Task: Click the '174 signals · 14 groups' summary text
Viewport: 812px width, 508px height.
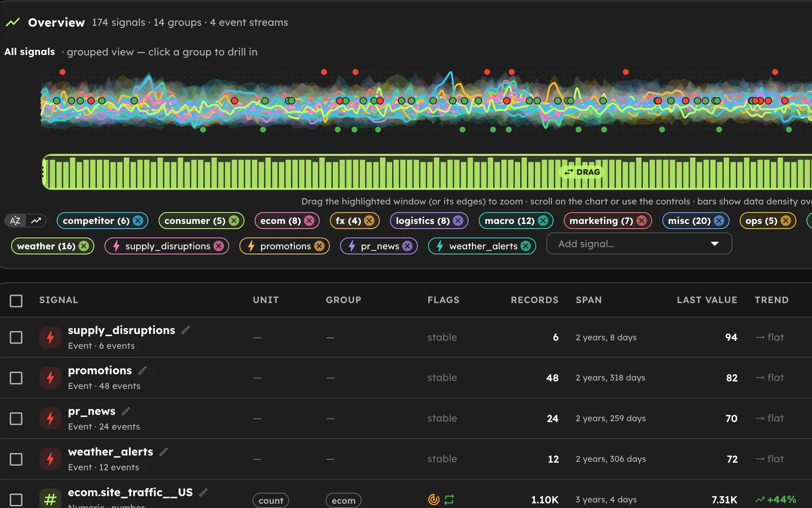Action: point(147,22)
